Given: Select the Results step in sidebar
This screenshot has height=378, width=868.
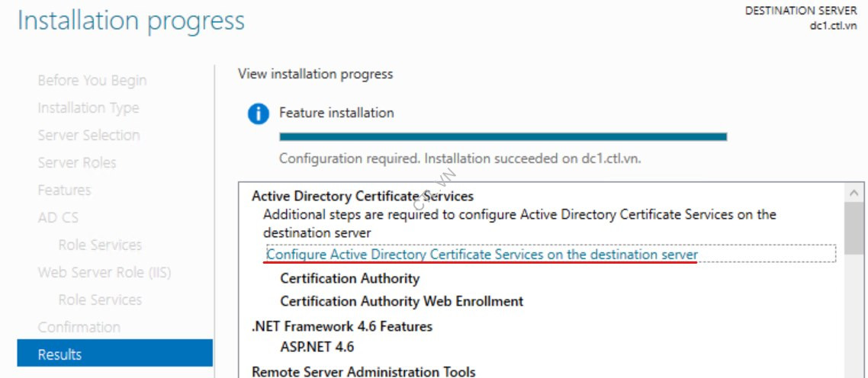Looking at the screenshot, I should coord(114,354).
